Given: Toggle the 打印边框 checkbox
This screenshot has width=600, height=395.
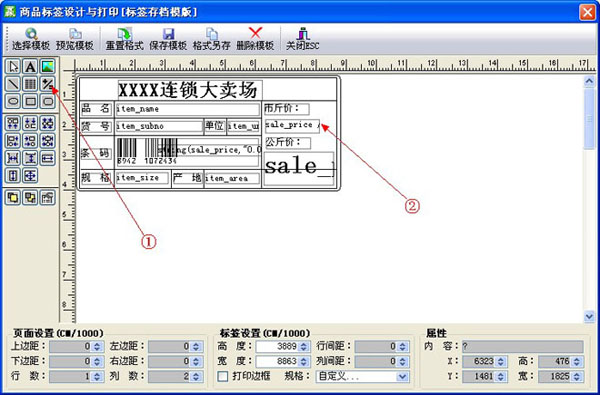Looking at the screenshot, I should point(223,376).
